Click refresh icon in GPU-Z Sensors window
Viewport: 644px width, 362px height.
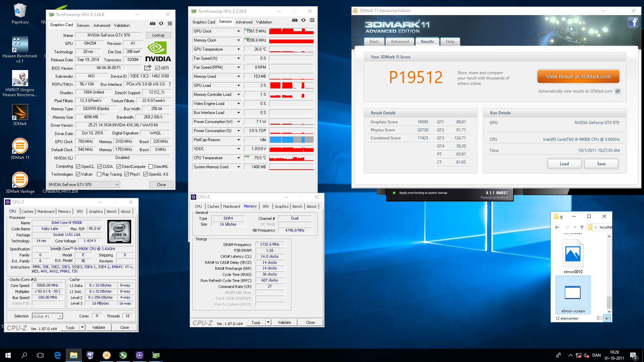(x=303, y=20)
